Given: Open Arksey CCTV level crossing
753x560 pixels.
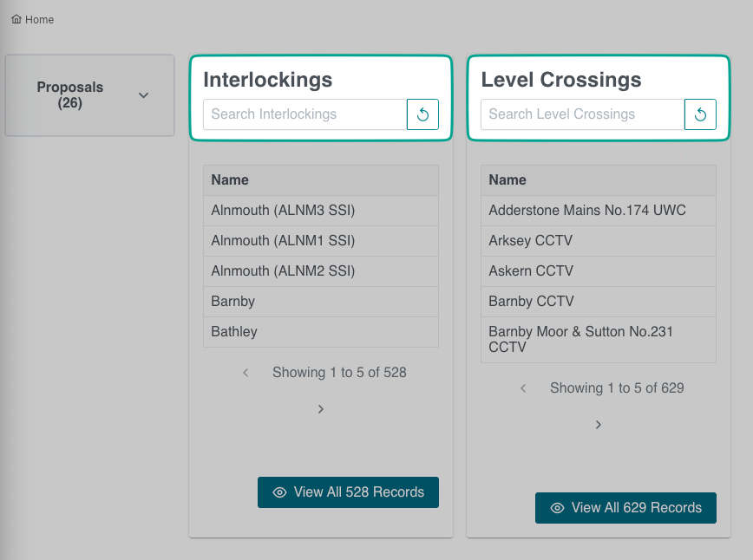Looking at the screenshot, I should [x=530, y=241].
